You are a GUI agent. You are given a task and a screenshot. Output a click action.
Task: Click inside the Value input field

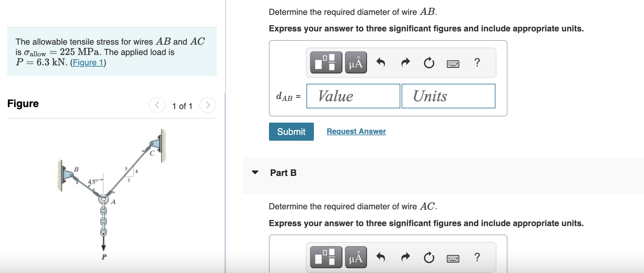click(x=353, y=96)
